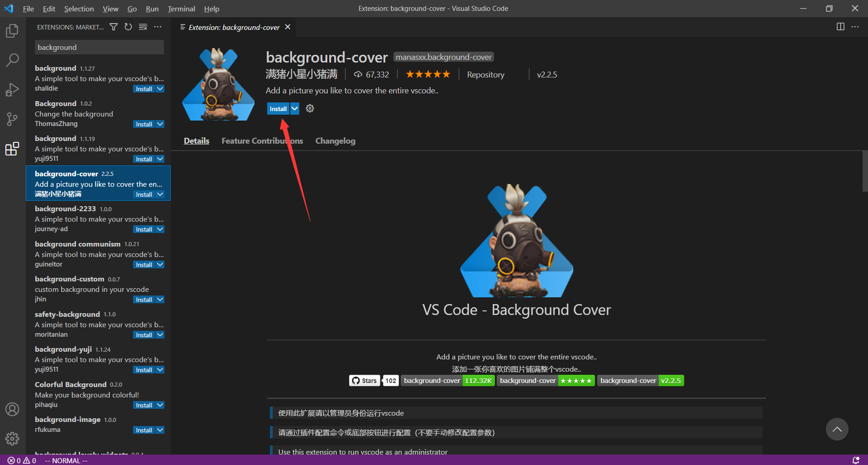Install the background-custom extension by jhin
Viewport: 868px width, 465px height.
144,300
